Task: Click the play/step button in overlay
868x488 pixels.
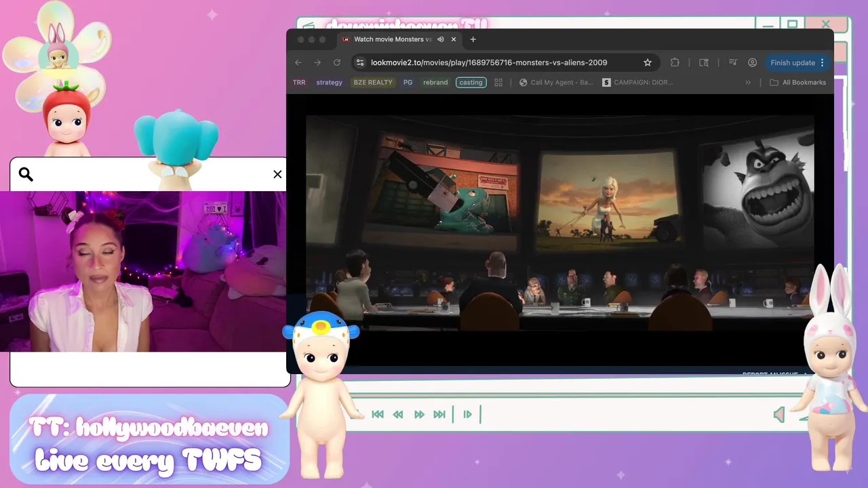Action: 467,414
